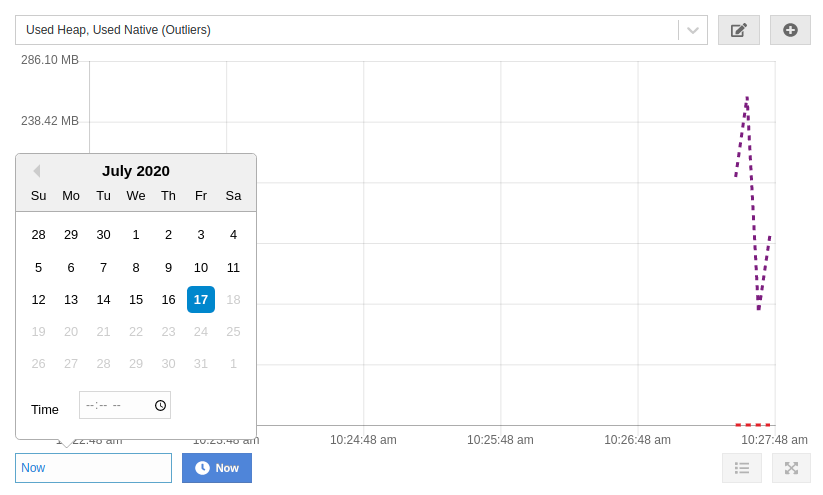823x495 pixels.
Task: Select July 17 in calendar
Action: click(x=201, y=299)
